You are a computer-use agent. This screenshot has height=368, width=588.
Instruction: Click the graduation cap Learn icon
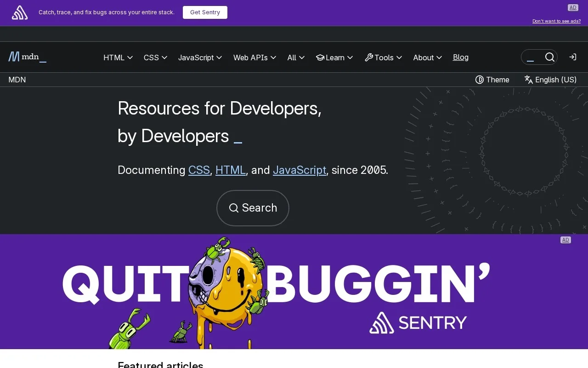click(x=320, y=57)
